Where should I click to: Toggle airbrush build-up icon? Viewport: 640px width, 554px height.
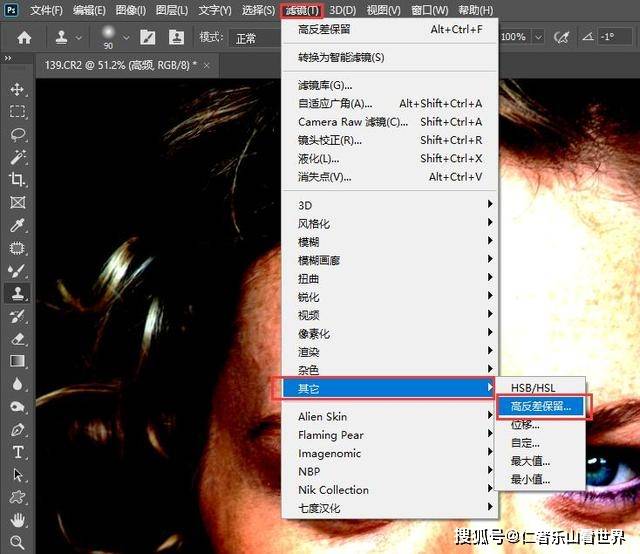[x=562, y=38]
